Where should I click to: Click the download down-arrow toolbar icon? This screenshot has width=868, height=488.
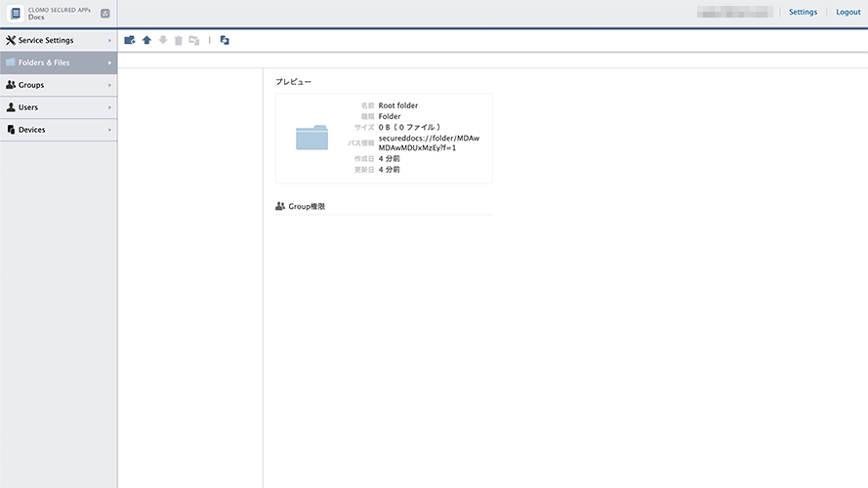coord(163,40)
